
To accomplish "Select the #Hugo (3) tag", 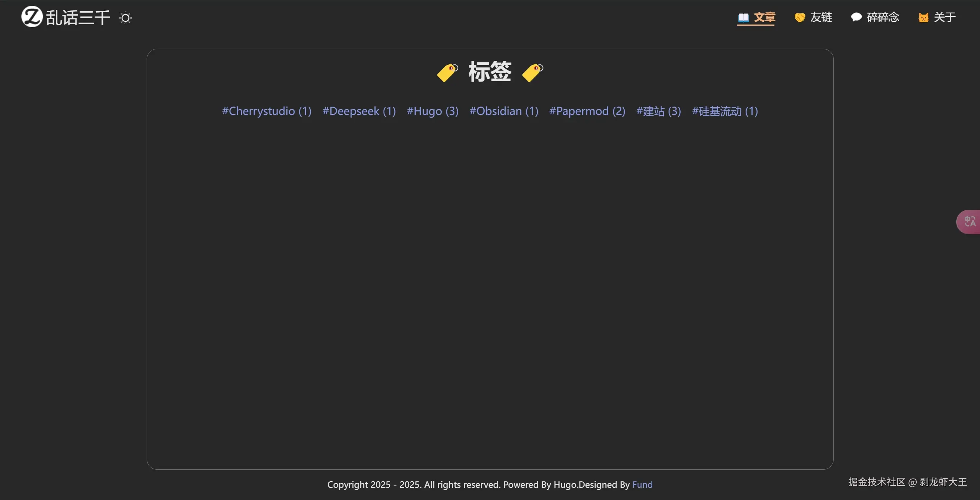I will click(433, 111).
